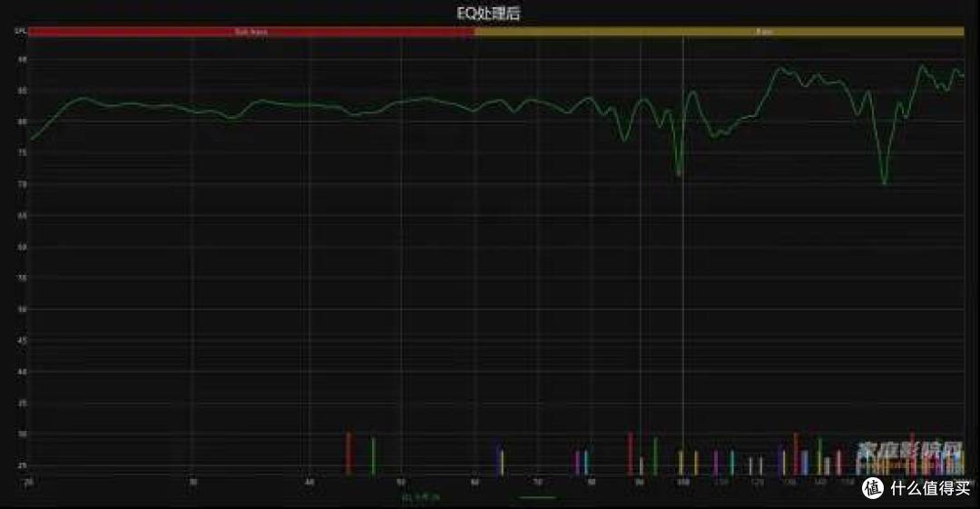This screenshot has width=980, height=509.
Task: Select the red filter marker between 40 and 50 Hz
Action: 348,453
